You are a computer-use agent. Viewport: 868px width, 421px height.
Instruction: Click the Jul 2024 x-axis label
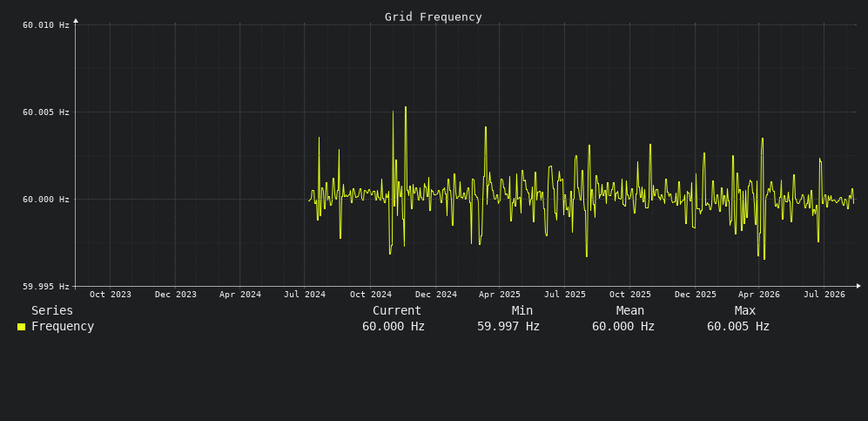305,294
